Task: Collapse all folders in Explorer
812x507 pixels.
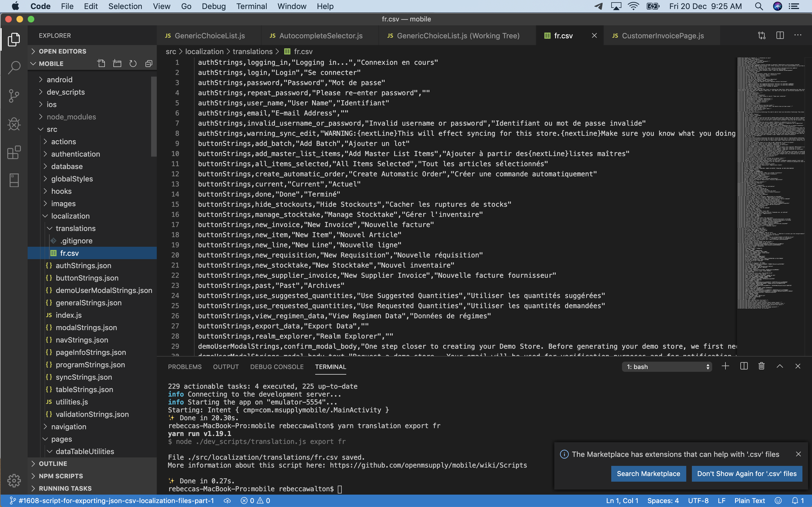Action: pos(149,63)
